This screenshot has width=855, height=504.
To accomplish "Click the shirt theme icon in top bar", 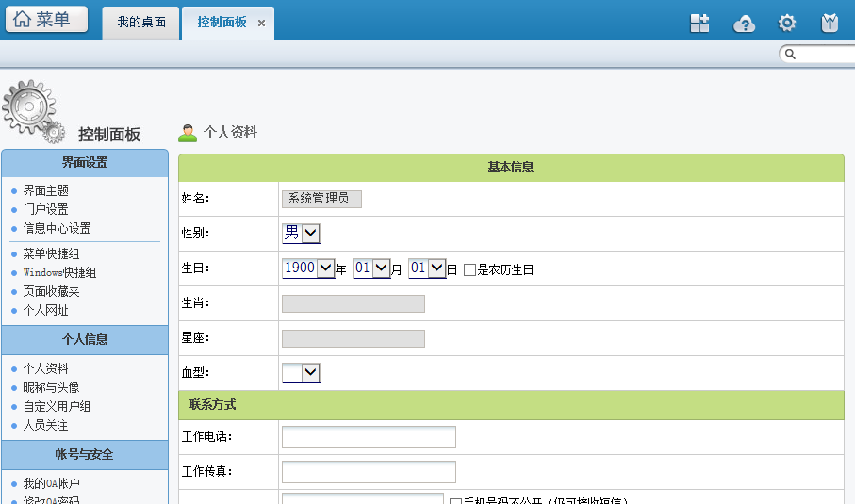I will (830, 24).
